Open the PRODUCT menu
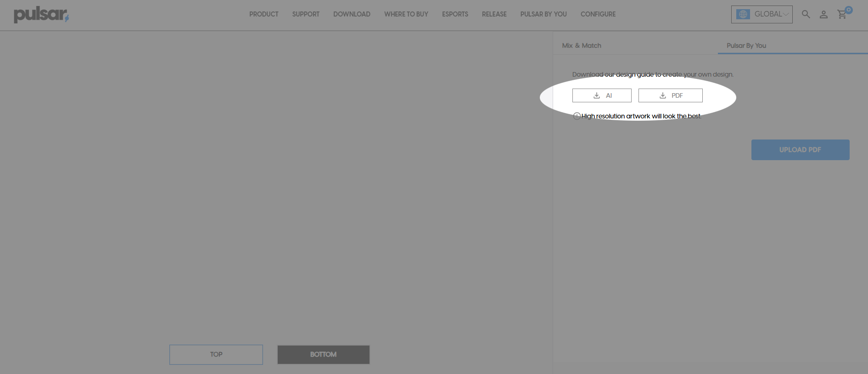Viewport: 868px width, 374px height. 263,14
